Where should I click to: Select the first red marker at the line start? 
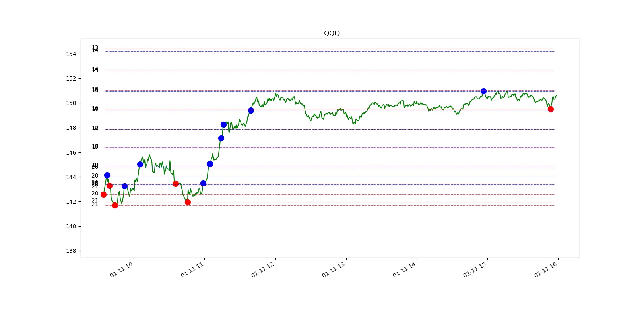[x=103, y=194]
